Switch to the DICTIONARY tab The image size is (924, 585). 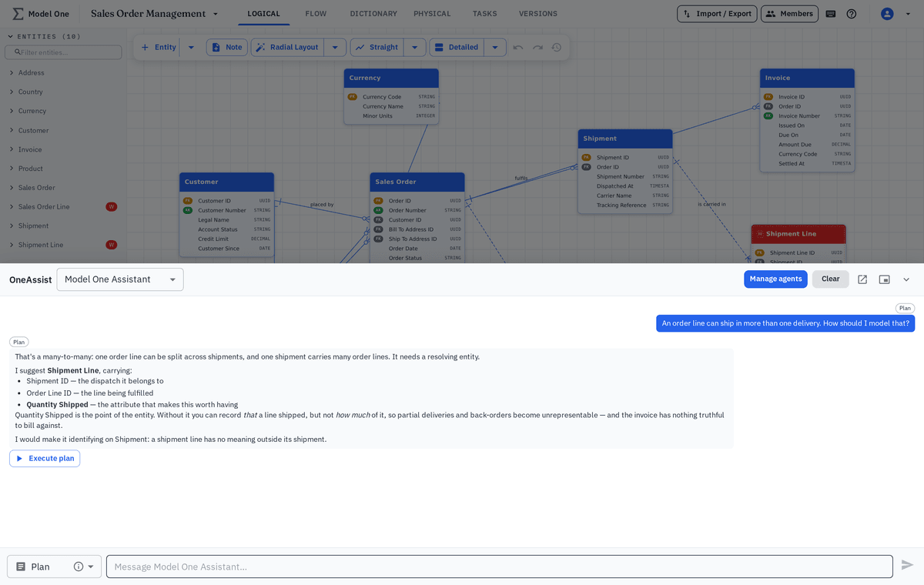(x=373, y=14)
